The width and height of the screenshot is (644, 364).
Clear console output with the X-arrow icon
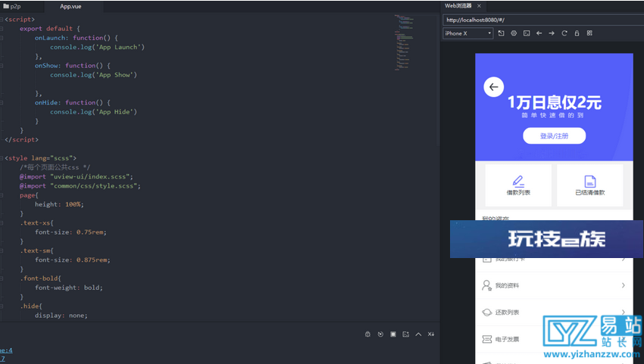click(x=431, y=334)
